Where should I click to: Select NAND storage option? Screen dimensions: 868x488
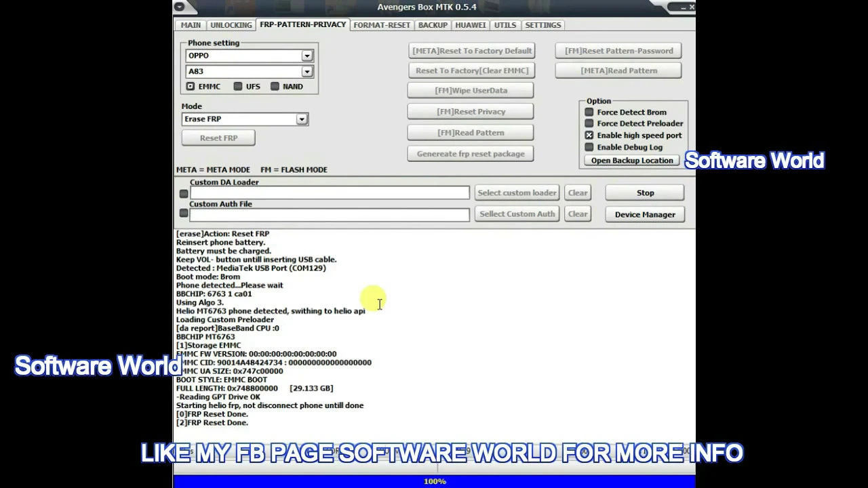point(275,87)
